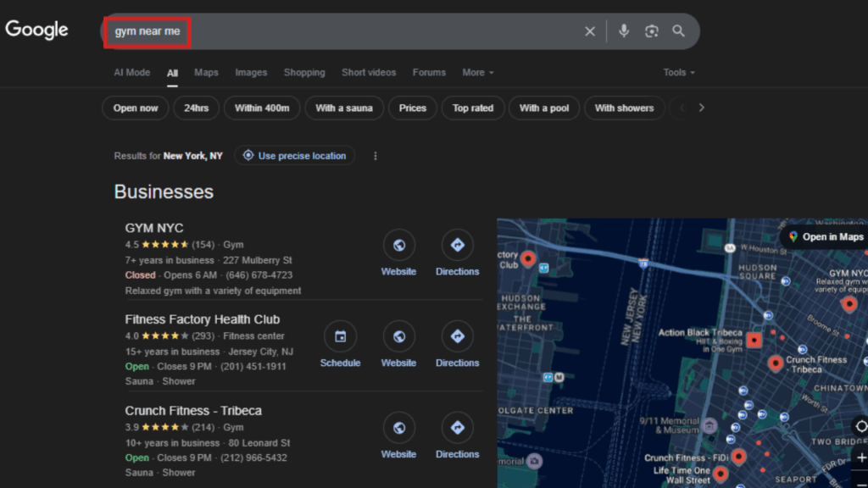Start voice search with the microphone icon
Image resolution: width=868 pixels, height=488 pixels.
tap(624, 31)
